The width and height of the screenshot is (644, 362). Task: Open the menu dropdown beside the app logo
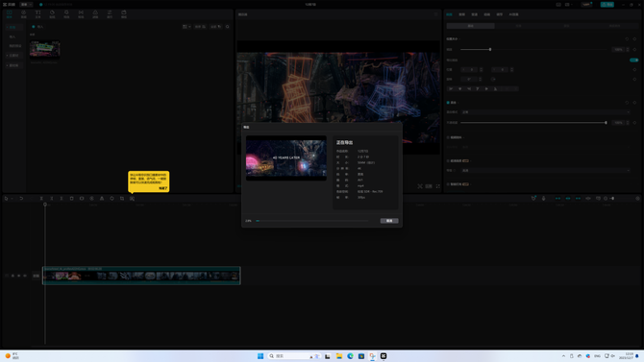click(26, 4)
